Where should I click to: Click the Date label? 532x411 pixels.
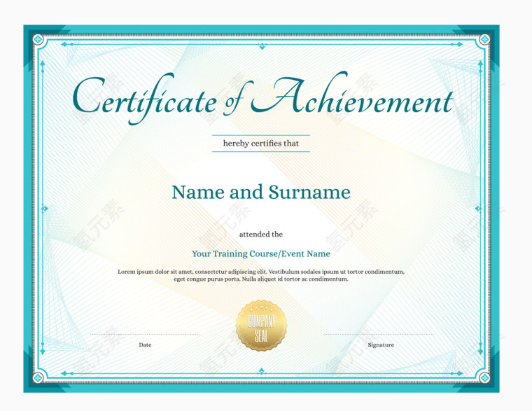point(145,344)
